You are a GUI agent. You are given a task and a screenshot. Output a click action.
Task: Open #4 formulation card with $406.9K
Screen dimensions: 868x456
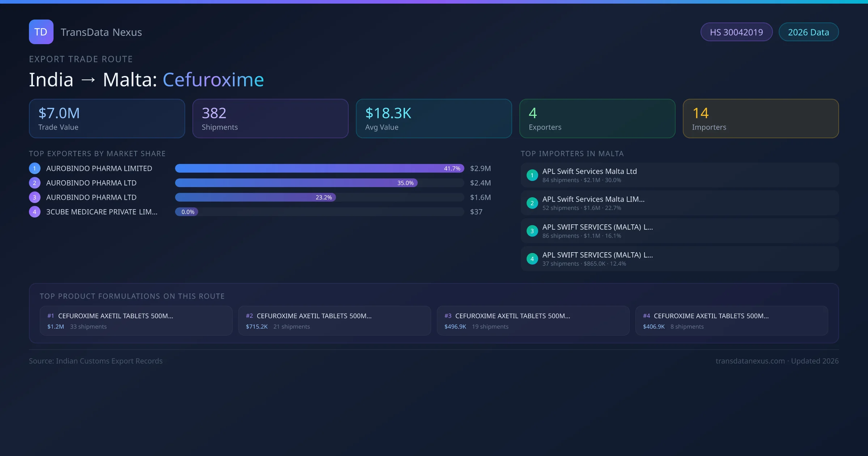(731, 321)
